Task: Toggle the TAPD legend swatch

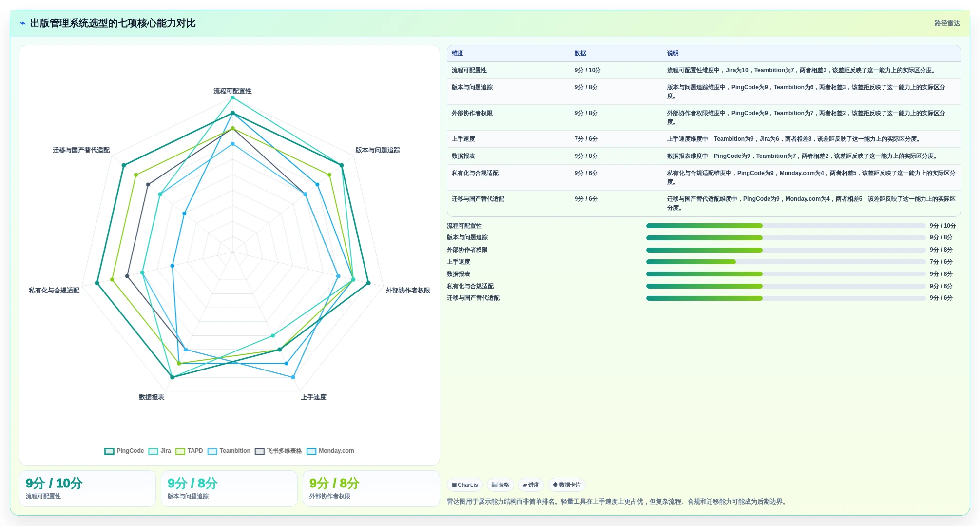Action: tap(180, 451)
